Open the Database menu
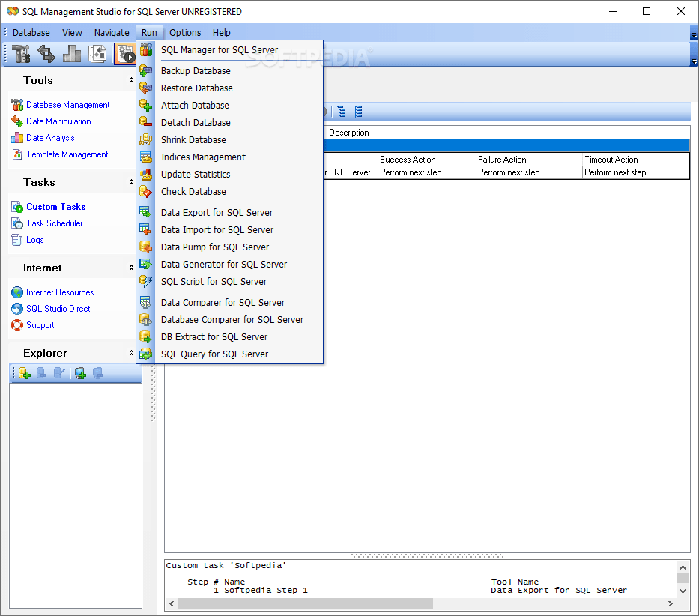 pos(31,32)
